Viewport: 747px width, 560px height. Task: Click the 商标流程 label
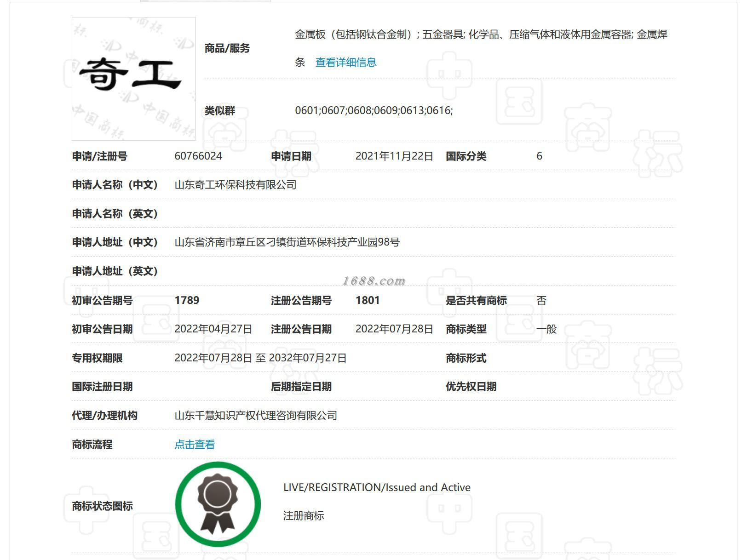tap(92, 445)
